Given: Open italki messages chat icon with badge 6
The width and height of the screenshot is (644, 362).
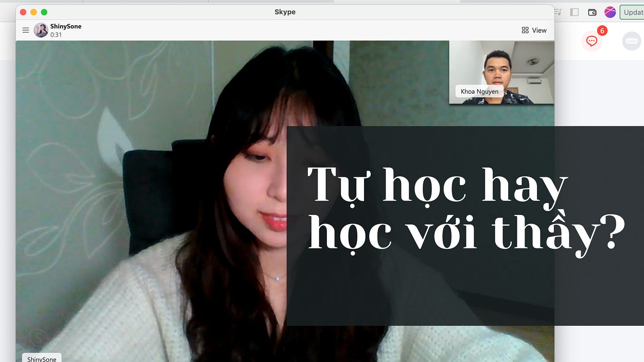Looking at the screenshot, I should click(592, 41).
